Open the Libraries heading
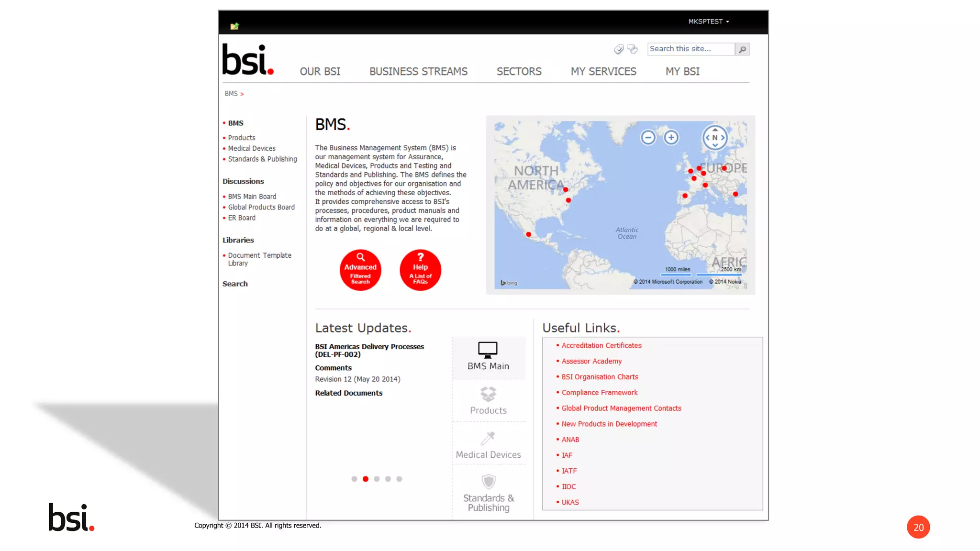 pos(238,240)
